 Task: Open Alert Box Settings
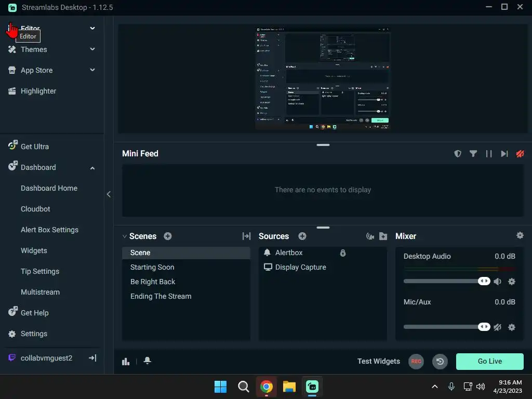pos(49,230)
